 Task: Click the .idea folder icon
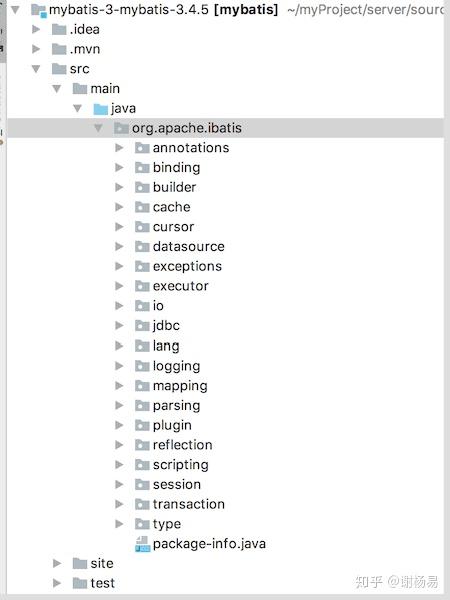59,29
